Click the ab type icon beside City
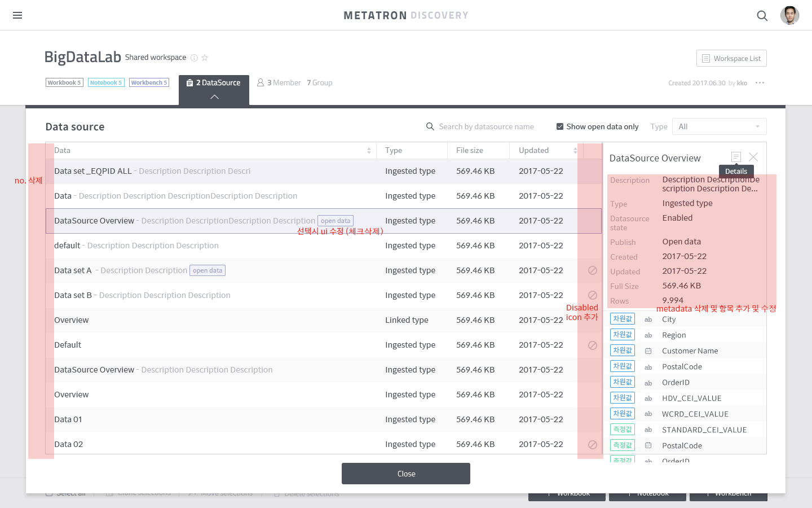 (648, 319)
